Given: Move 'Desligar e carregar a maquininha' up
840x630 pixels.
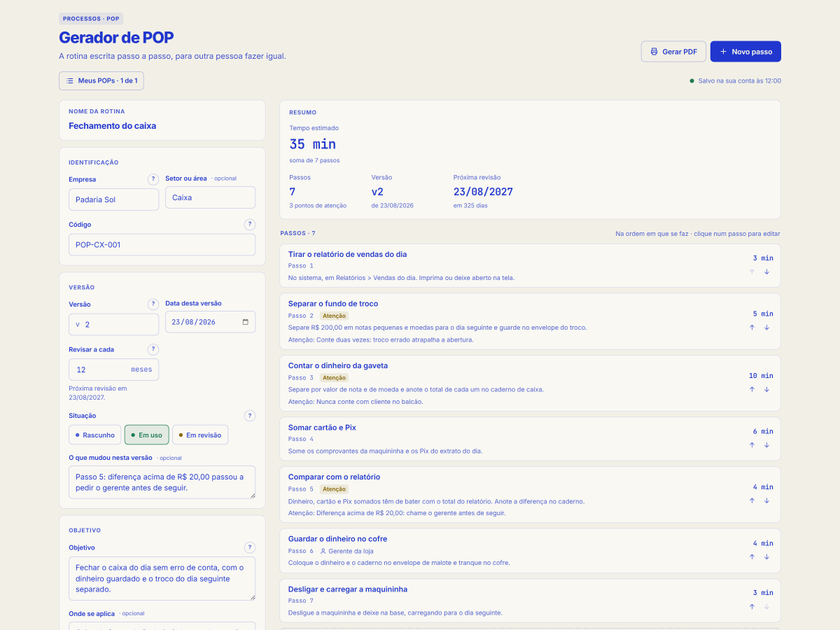Looking at the screenshot, I should point(752,607).
